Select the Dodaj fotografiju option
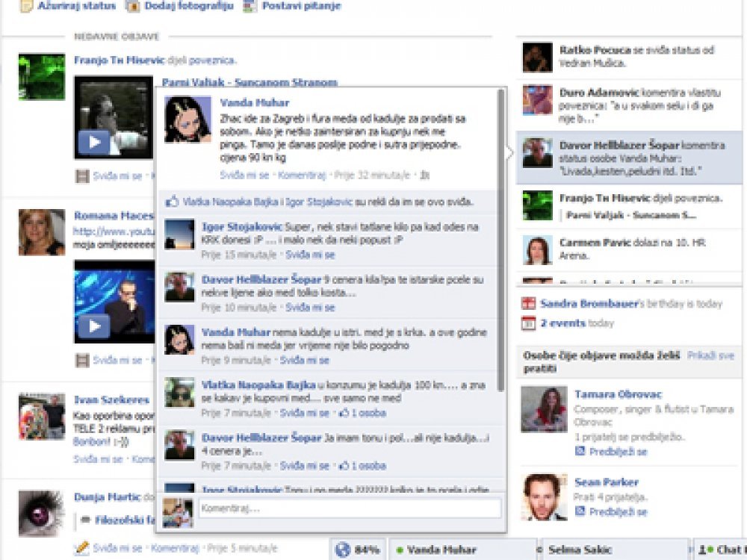The height and width of the screenshot is (560, 747). [189, 6]
